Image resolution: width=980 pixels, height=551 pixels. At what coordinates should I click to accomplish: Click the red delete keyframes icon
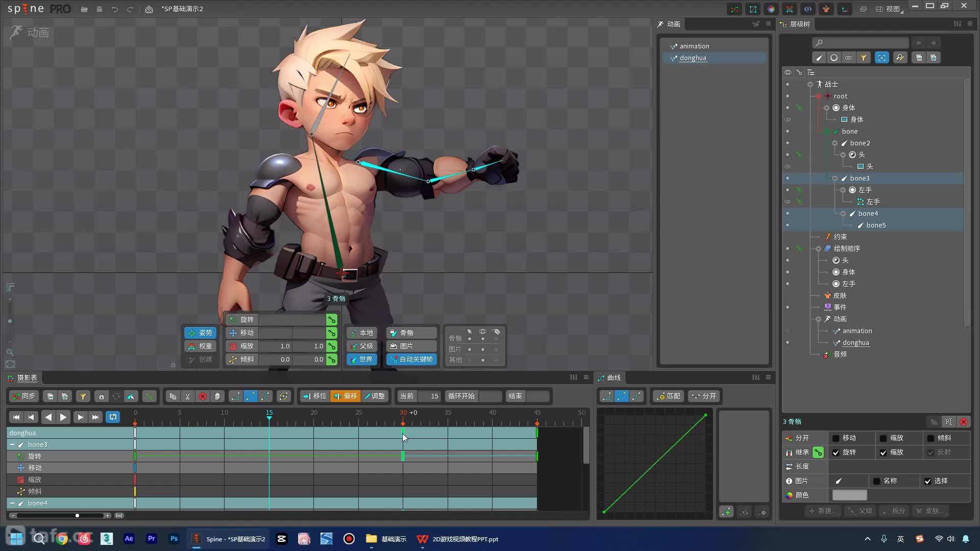tap(203, 396)
